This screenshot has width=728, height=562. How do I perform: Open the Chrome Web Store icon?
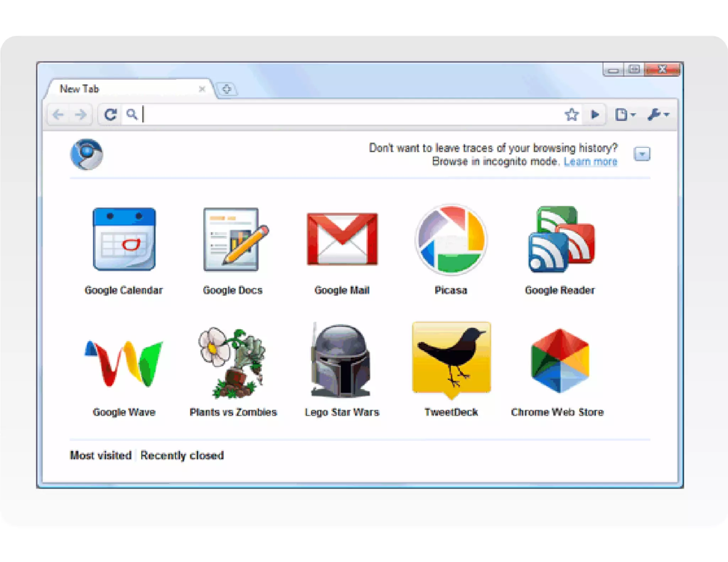560,361
